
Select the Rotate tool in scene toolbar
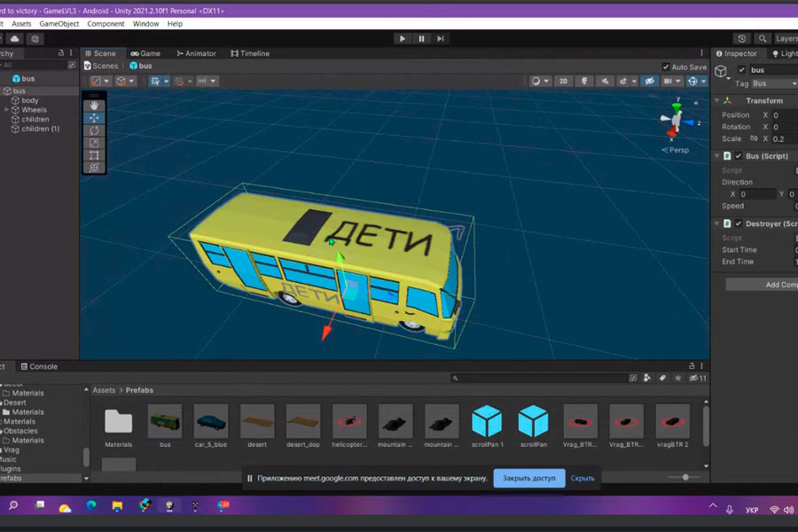(95, 130)
